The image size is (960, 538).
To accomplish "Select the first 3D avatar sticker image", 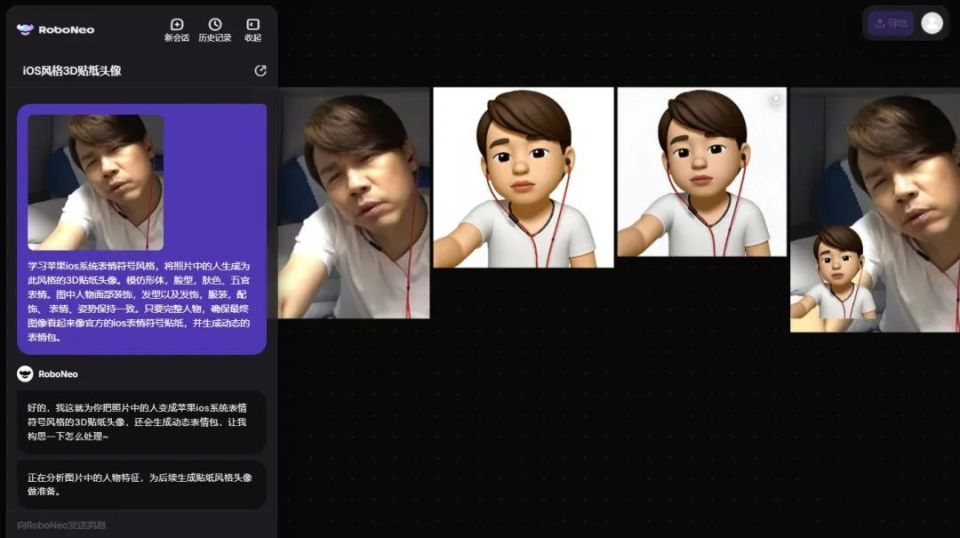I will tap(523, 177).
